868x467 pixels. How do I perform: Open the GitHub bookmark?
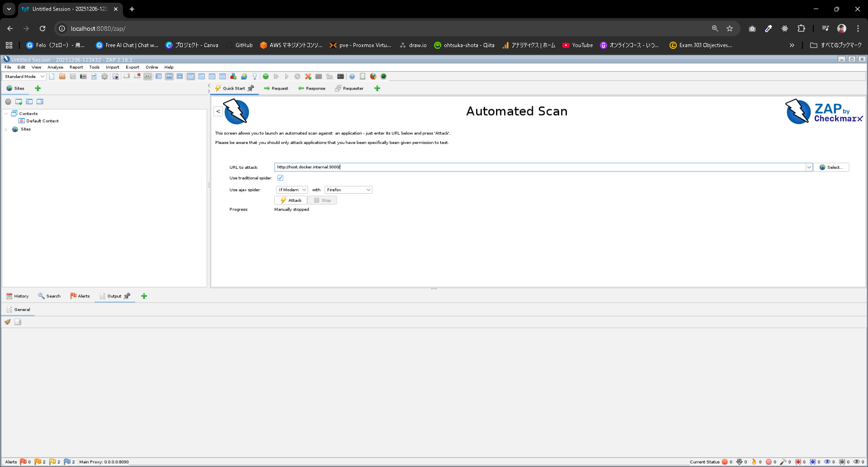(x=239, y=45)
